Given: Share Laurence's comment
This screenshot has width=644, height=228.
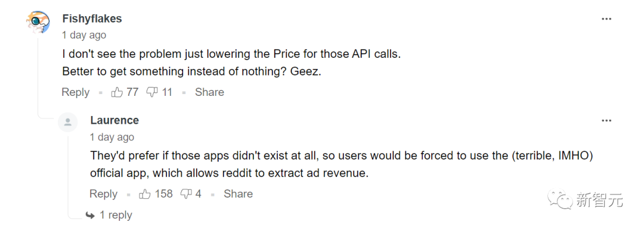Looking at the screenshot, I should pyautogui.click(x=238, y=194).
